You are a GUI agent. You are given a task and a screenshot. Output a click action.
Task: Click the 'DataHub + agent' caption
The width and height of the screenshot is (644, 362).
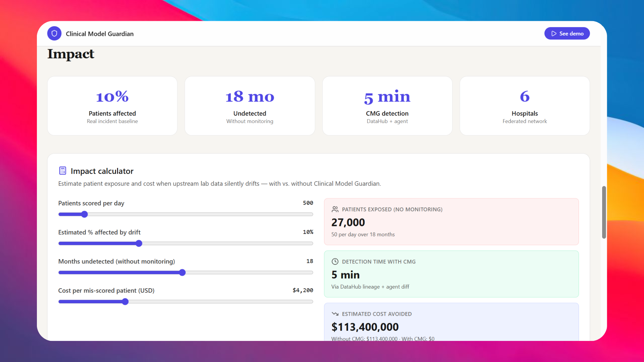coord(387,121)
